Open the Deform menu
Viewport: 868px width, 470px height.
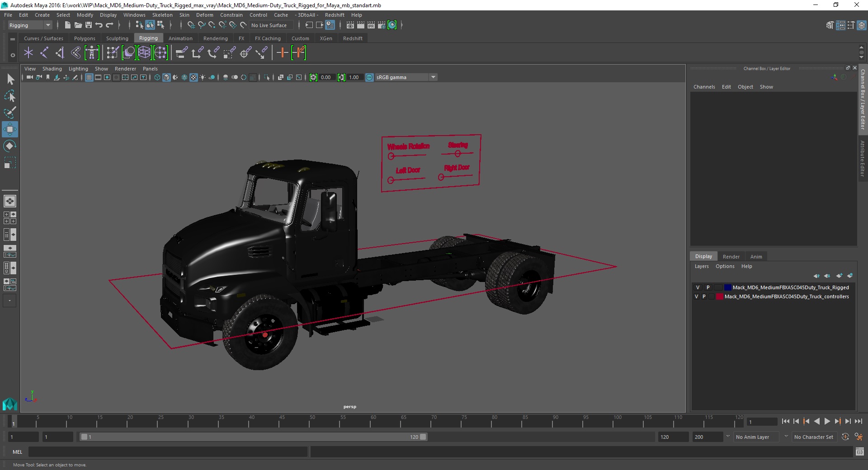204,15
